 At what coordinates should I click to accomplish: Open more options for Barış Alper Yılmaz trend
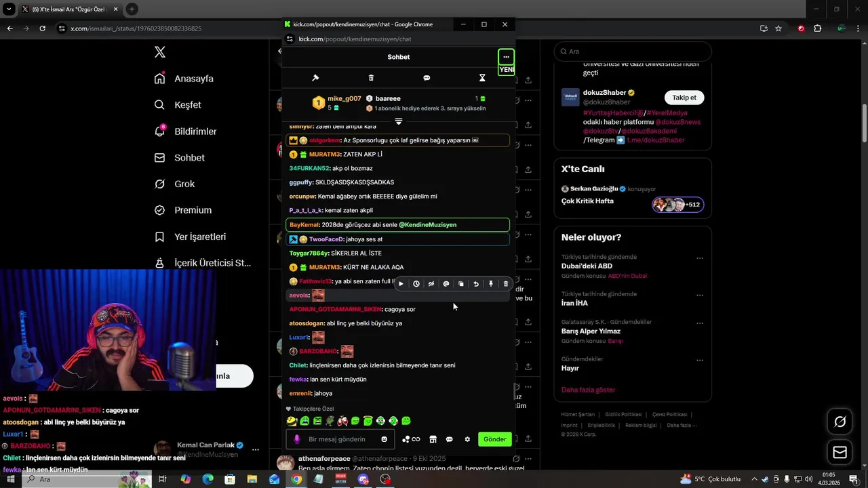tap(700, 323)
